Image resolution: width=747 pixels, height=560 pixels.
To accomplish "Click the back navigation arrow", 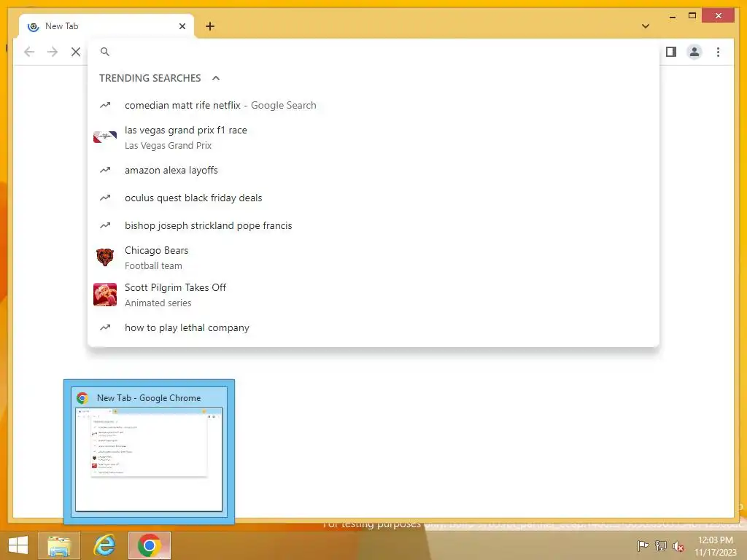I will click(29, 52).
